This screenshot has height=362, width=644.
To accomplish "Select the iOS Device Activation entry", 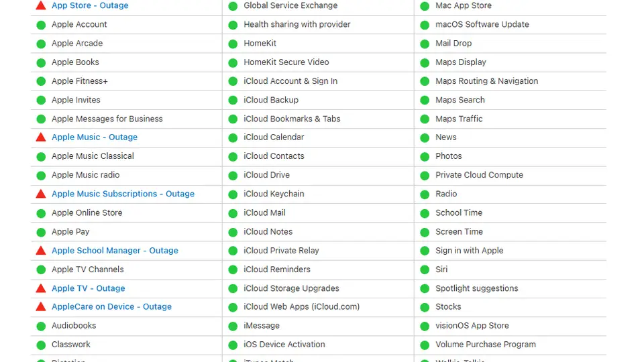I will (x=284, y=345).
